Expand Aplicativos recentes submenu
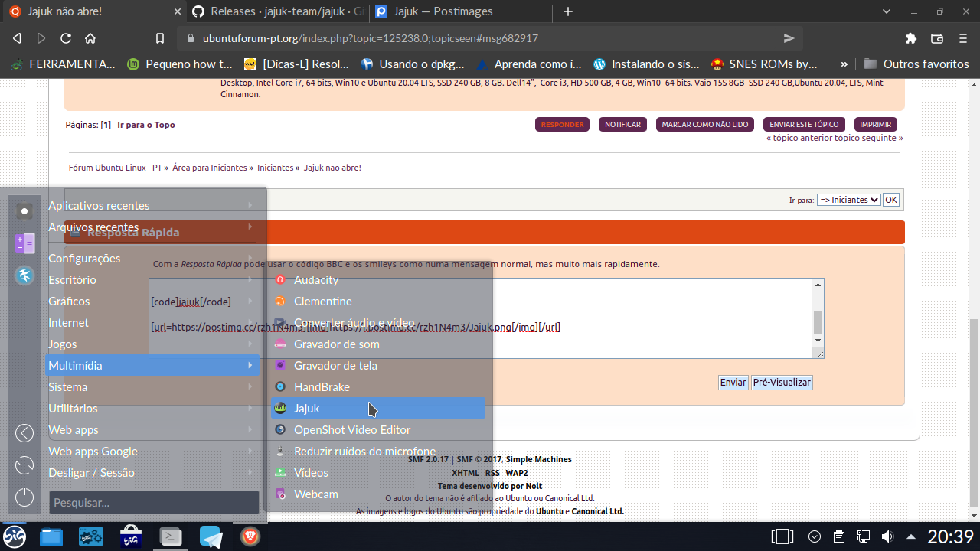This screenshot has height=551, width=980. tap(152, 205)
